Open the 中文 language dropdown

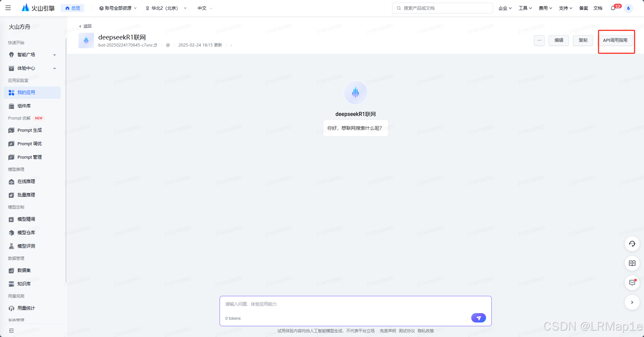click(205, 8)
